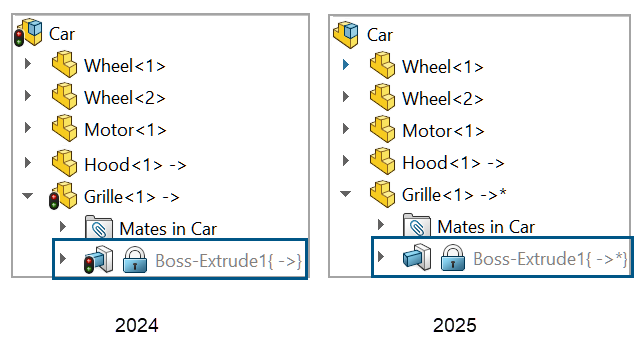Screen dimensions: 640x360
Task: Collapse the Grille<1> node in 2024 tree
Action: click(x=28, y=196)
